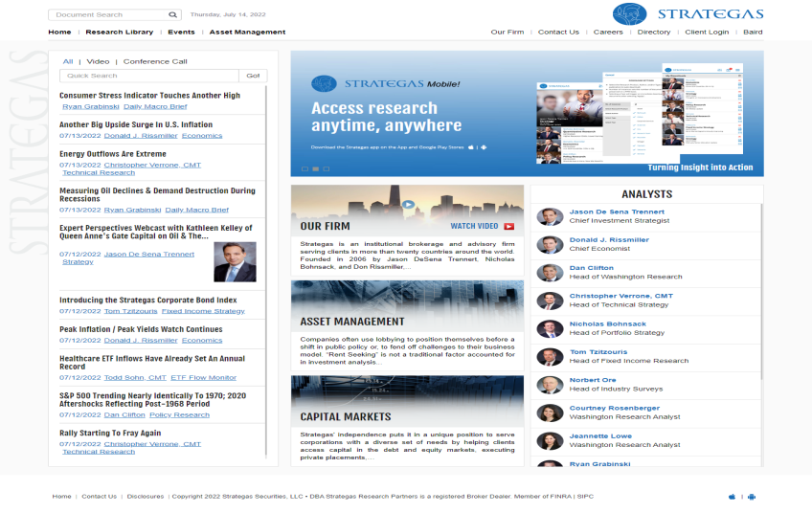Click the Apple icon in the footer
Viewport: 812px width, 513px height.
732,497
